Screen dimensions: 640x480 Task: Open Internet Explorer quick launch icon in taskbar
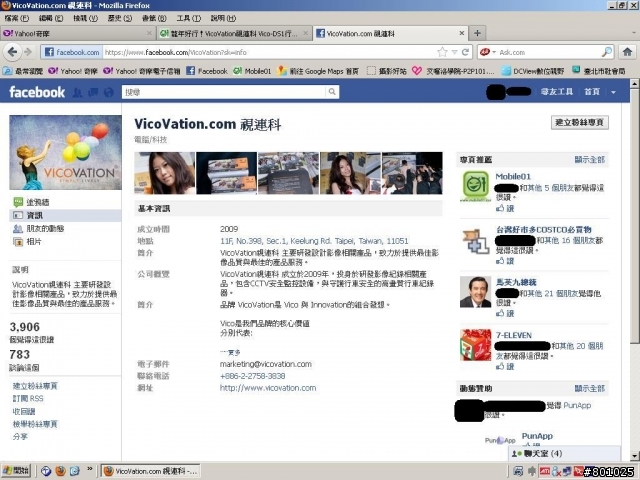pyautogui.click(x=75, y=471)
